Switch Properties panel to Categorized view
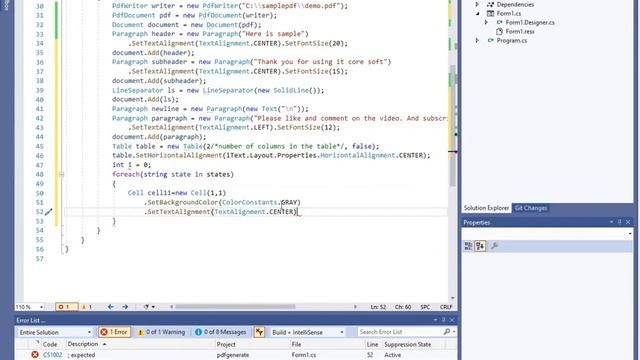This screenshot has width=640, height=360. pyautogui.click(x=468, y=246)
